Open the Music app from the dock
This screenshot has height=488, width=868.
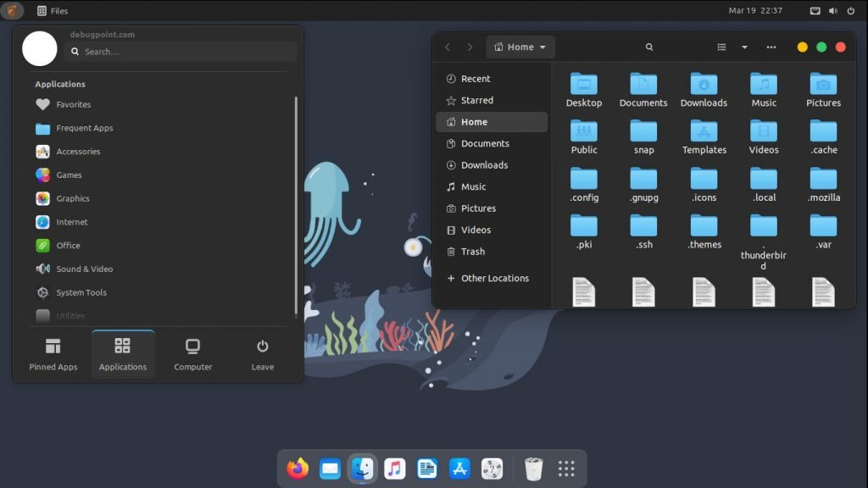click(x=394, y=467)
